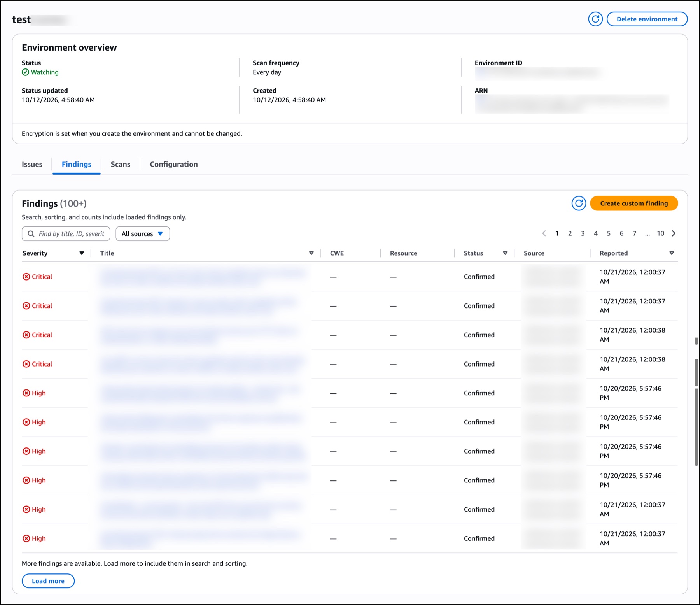Go to the next findings page arrow
Viewport: 700px width, 605px height.
pyautogui.click(x=674, y=233)
